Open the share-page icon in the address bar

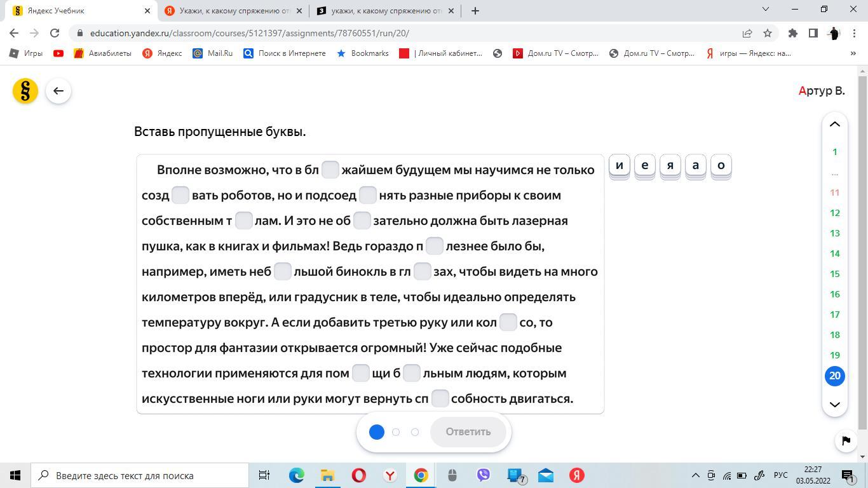pyautogui.click(x=747, y=33)
